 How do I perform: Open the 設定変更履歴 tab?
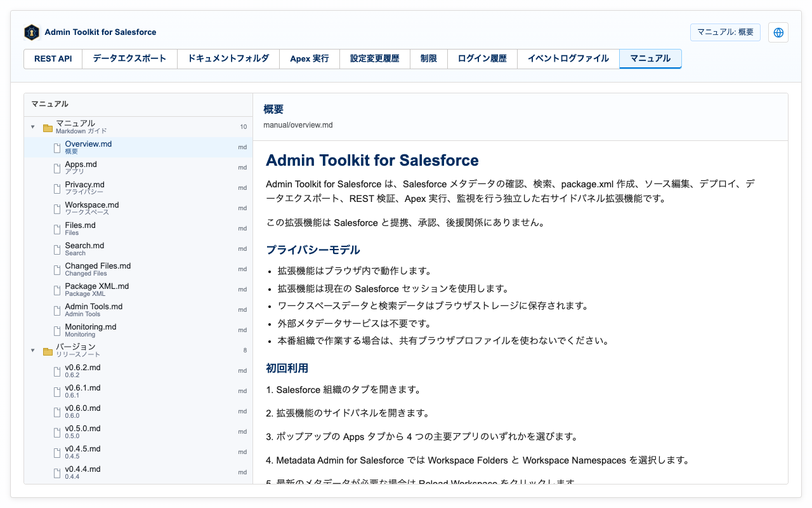click(x=375, y=58)
